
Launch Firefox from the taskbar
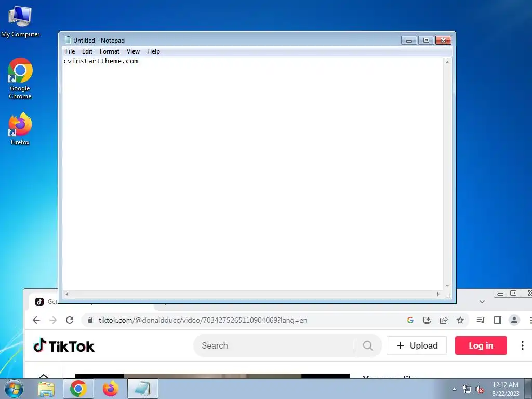coord(111,389)
